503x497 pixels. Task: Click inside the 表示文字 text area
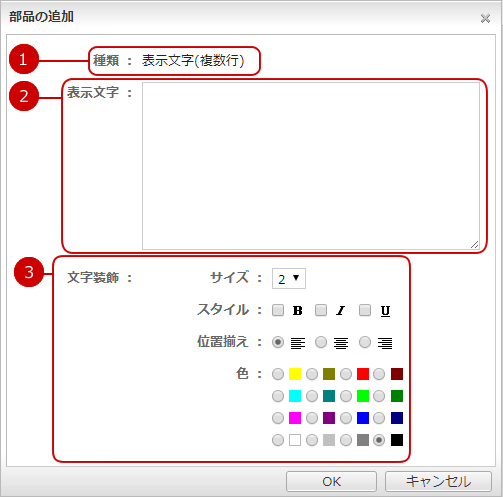click(x=311, y=166)
